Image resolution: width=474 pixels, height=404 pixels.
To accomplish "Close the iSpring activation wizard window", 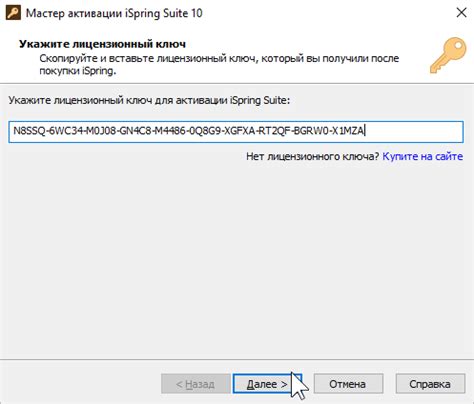I will click(x=461, y=13).
